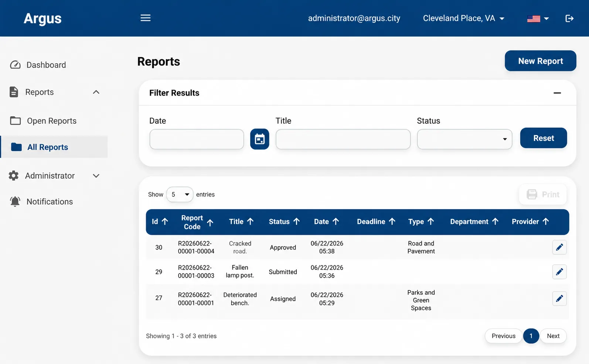Viewport: 589px width, 364px height.
Task: Click report code R20260622-00001-00004
Action: pyautogui.click(x=196, y=247)
